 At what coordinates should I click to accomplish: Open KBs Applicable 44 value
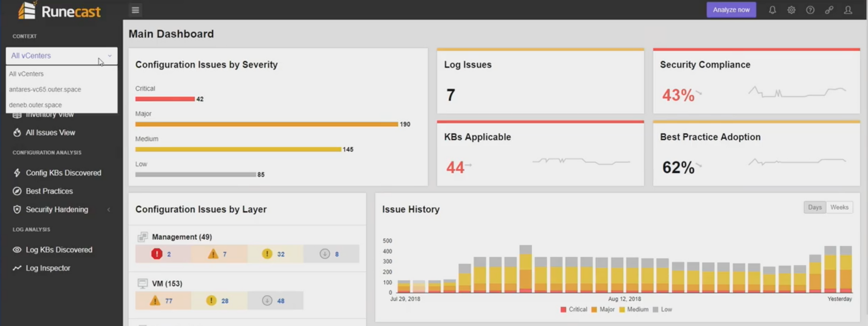(455, 167)
